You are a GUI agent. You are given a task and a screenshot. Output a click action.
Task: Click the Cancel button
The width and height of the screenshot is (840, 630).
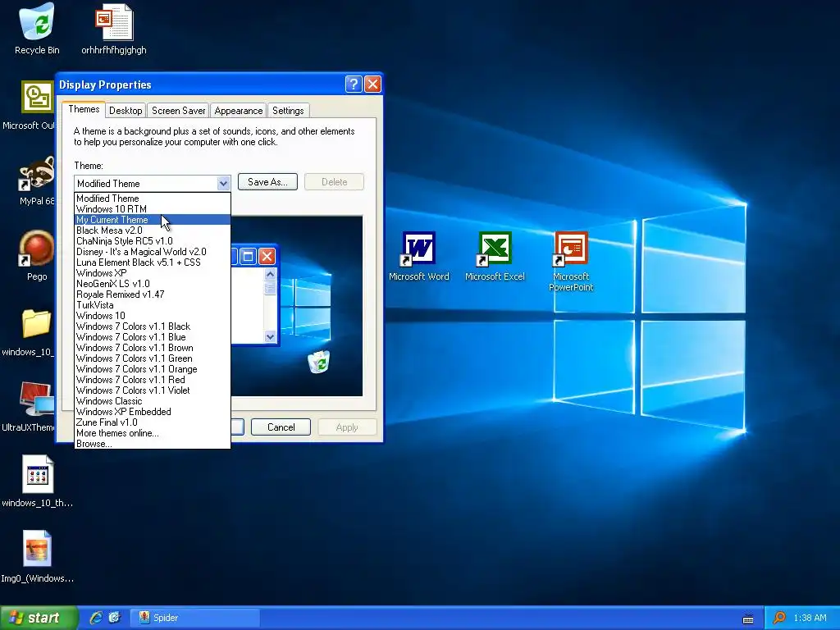click(x=281, y=427)
